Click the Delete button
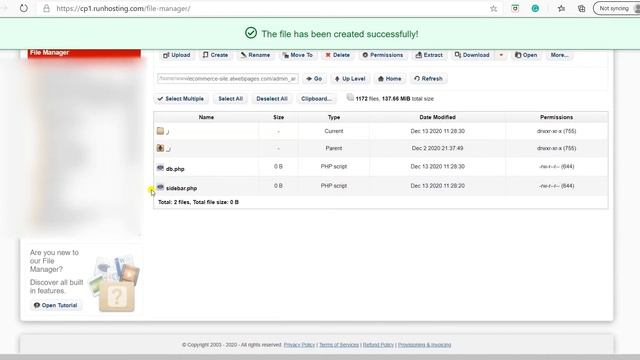Image resolution: width=640 pixels, height=360 pixels. [338, 55]
